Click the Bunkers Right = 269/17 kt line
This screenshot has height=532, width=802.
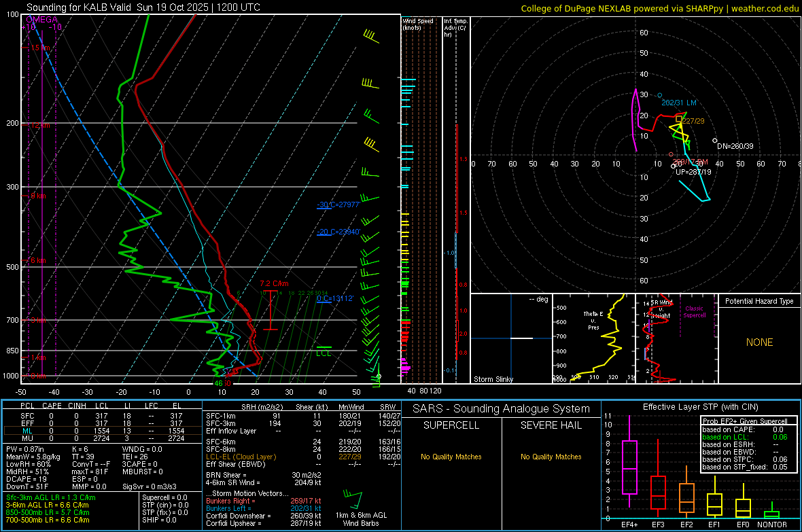pyautogui.click(x=264, y=501)
